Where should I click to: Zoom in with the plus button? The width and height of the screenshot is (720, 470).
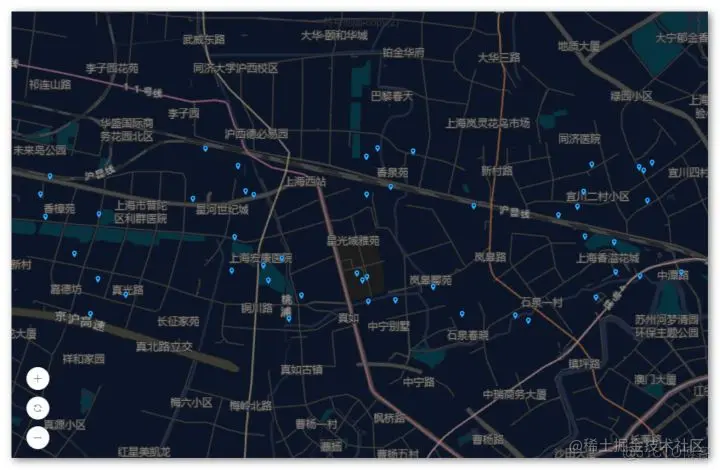(x=38, y=379)
